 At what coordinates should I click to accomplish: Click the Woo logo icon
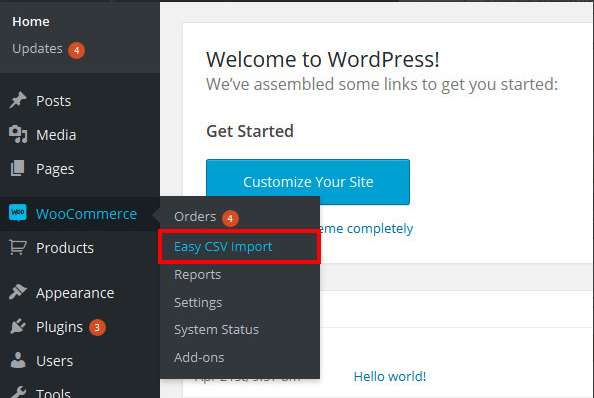tap(18, 212)
